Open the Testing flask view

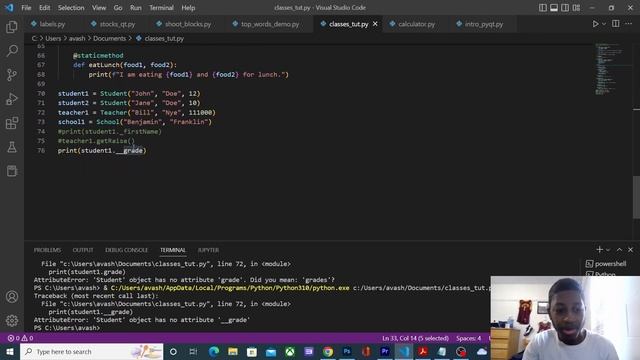click(x=12, y=147)
